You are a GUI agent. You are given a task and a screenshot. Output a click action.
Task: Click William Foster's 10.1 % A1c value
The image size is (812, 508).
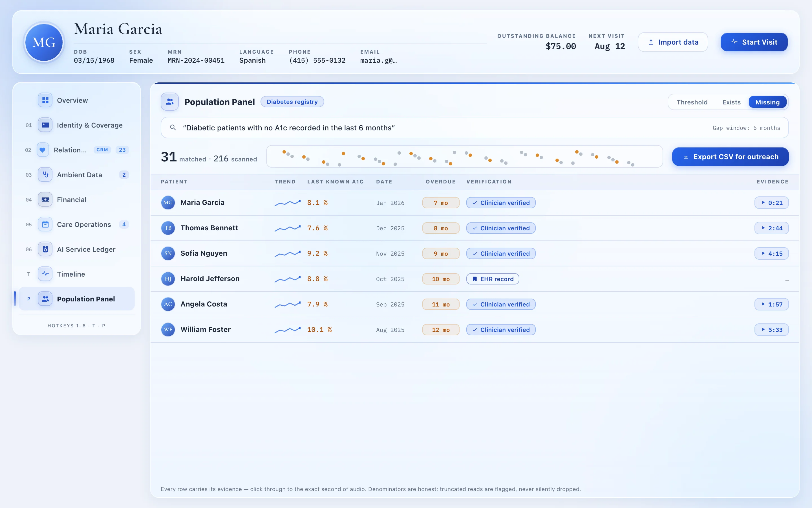click(319, 330)
